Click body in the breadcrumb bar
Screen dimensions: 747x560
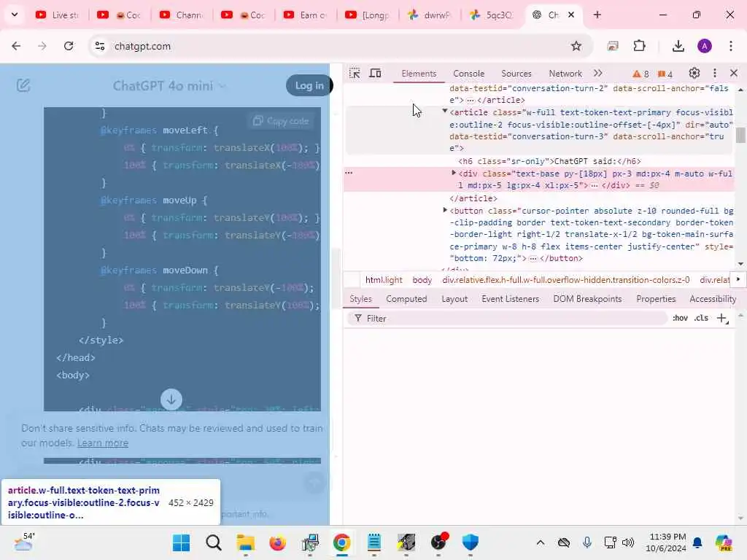422,280
